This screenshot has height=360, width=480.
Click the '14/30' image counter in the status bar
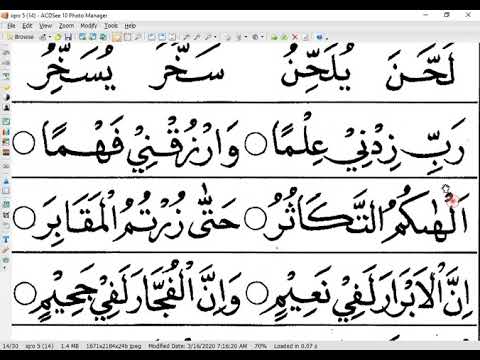[11, 346]
